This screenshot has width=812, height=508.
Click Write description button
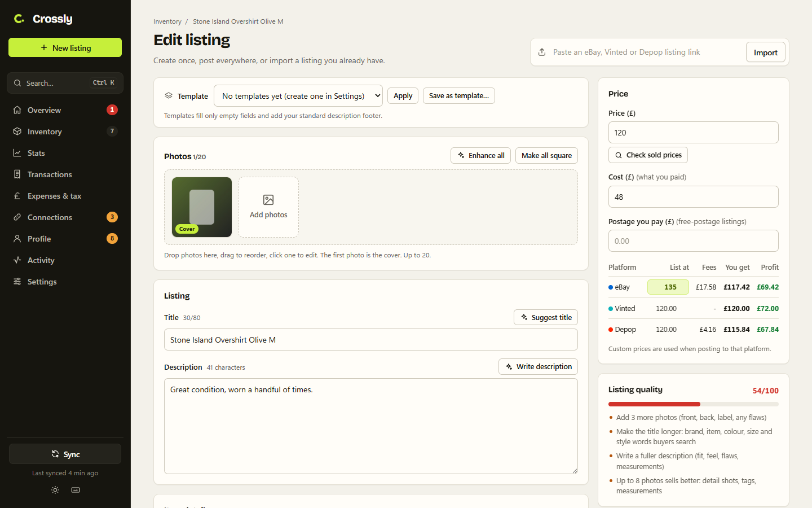coord(538,366)
